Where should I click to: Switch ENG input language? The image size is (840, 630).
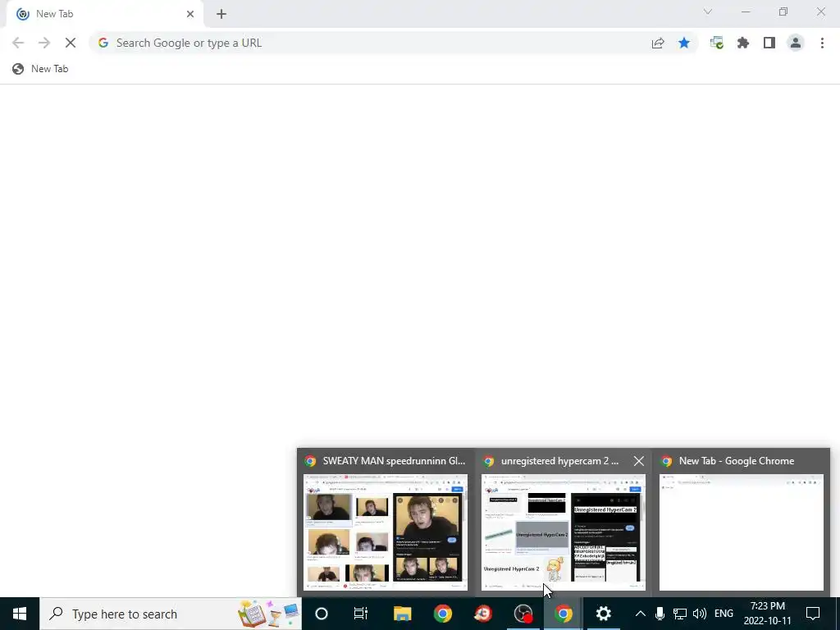(x=724, y=614)
